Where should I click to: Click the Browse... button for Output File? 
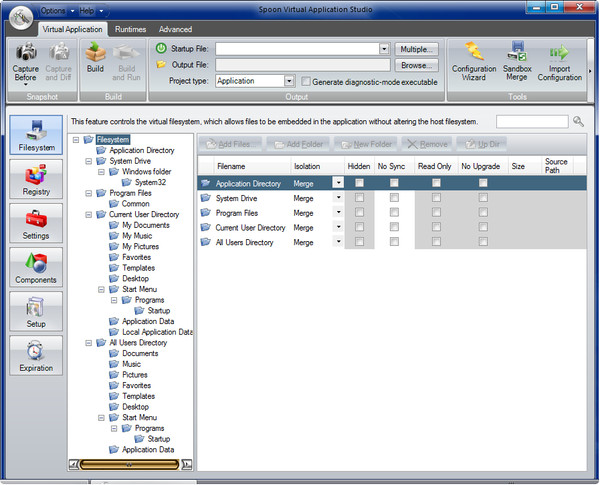pyautogui.click(x=416, y=65)
